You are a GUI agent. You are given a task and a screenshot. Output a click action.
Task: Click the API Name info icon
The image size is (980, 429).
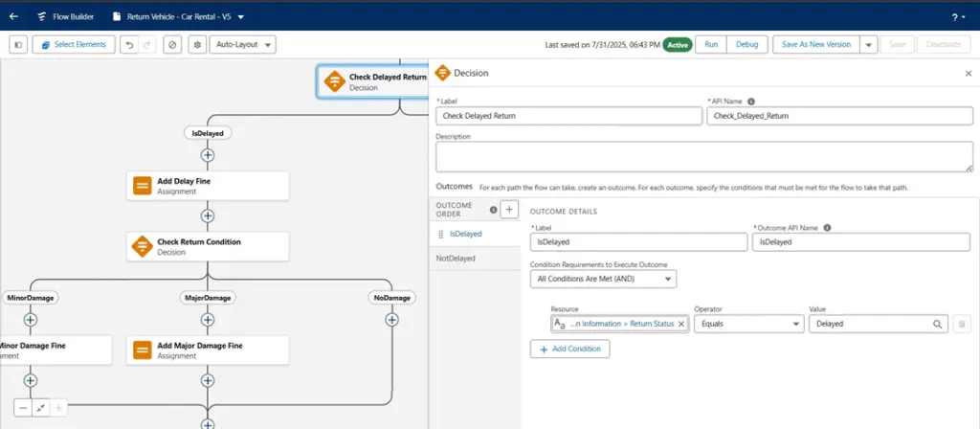click(x=751, y=102)
